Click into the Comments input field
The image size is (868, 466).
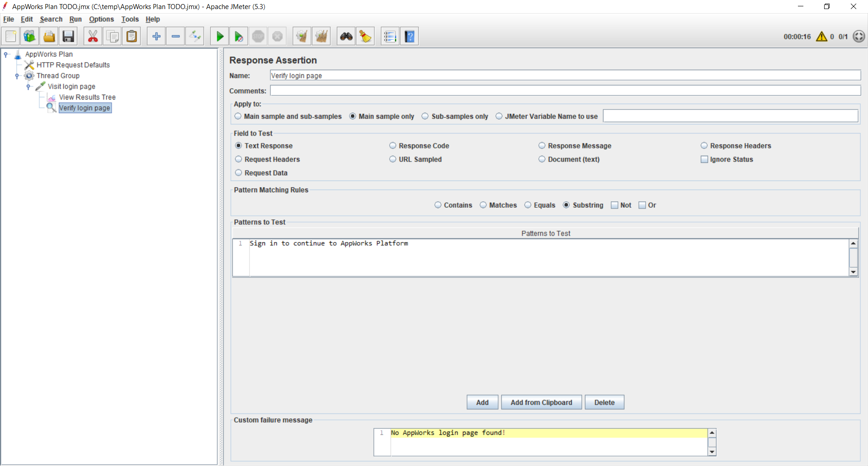coord(565,91)
